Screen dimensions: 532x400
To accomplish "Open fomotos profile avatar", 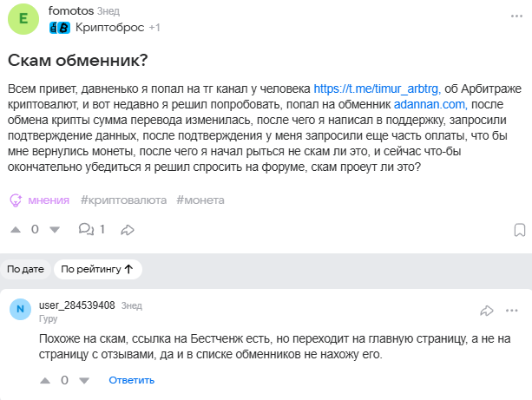I will [23, 18].
